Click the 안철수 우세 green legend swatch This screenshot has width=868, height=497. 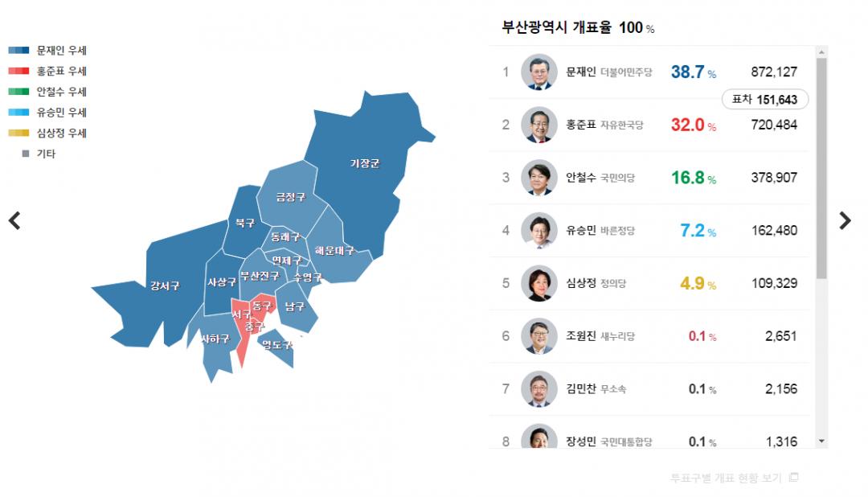(x=19, y=92)
